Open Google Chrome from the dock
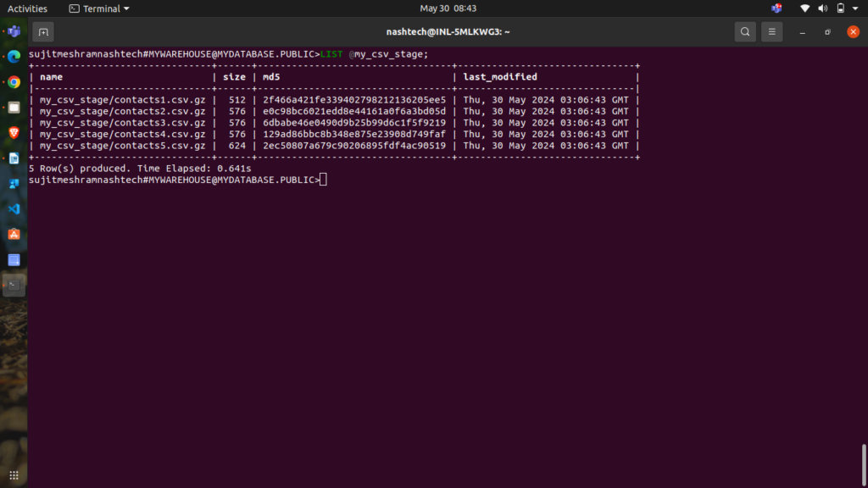The height and width of the screenshot is (488, 868). 14,82
